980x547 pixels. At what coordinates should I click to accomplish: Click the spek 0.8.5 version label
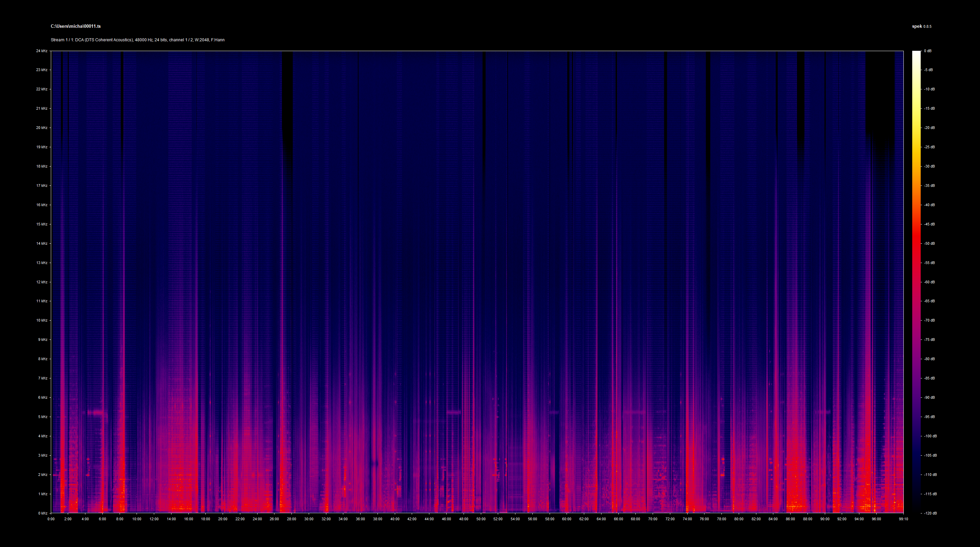click(921, 26)
